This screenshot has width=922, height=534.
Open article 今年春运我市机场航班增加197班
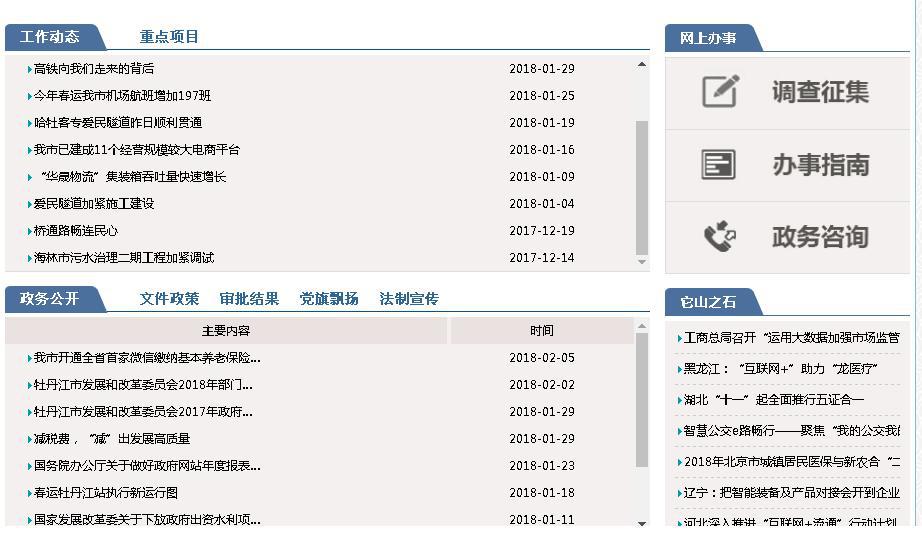122,96
